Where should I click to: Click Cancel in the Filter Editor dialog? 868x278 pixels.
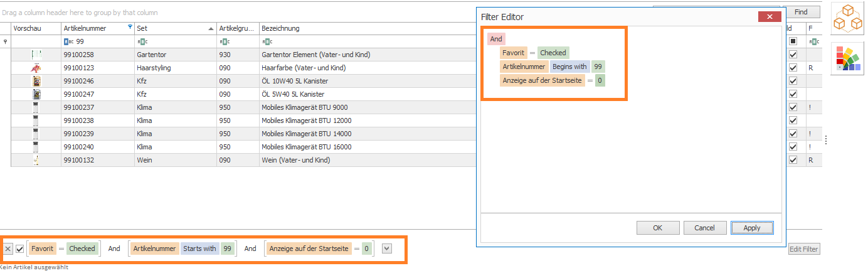pyautogui.click(x=705, y=228)
